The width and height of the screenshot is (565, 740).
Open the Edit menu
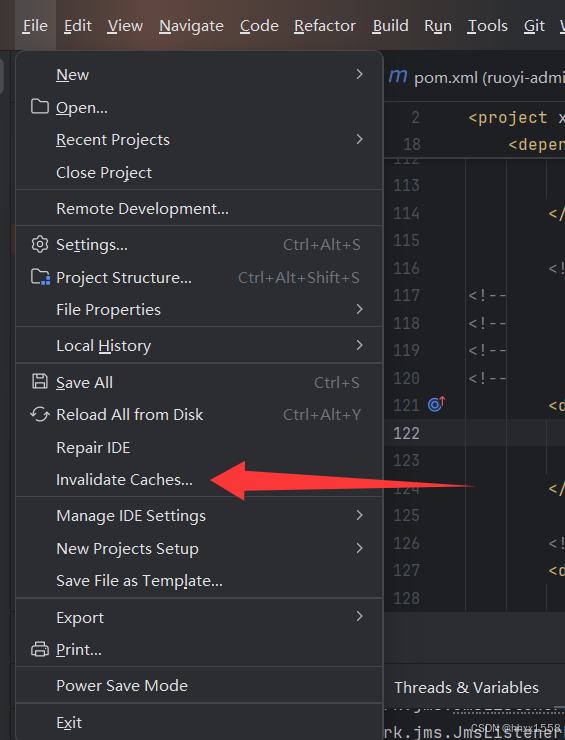[78, 25]
